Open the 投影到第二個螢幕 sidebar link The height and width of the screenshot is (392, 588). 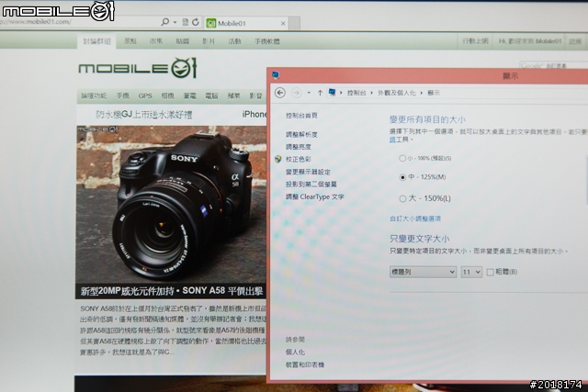(x=311, y=184)
